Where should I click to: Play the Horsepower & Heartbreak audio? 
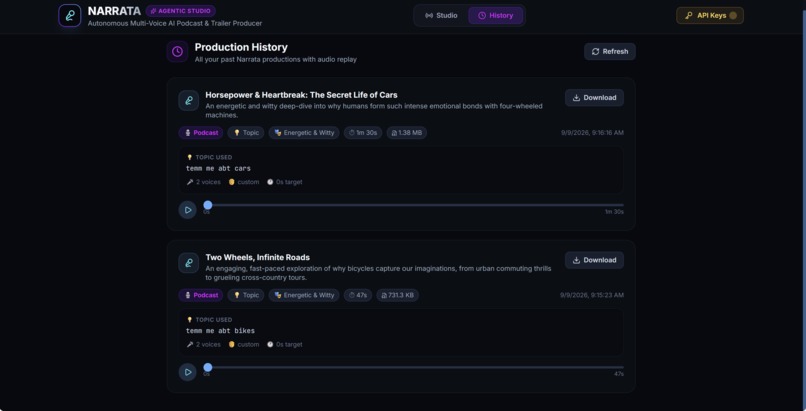pyautogui.click(x=188, y=210)
